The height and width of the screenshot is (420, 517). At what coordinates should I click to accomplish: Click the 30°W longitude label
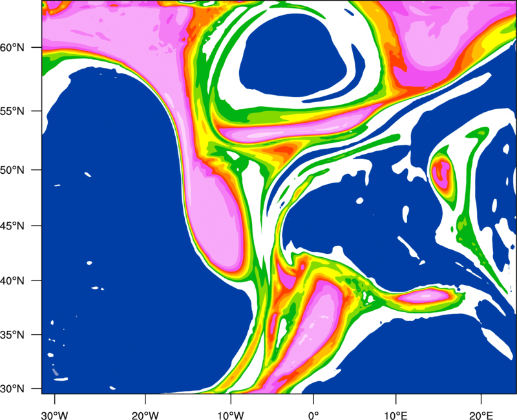pos(54,415)
